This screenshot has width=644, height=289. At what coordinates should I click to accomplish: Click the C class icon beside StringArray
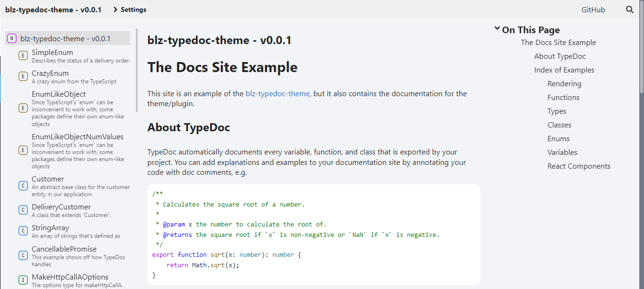tap(23, 231)
